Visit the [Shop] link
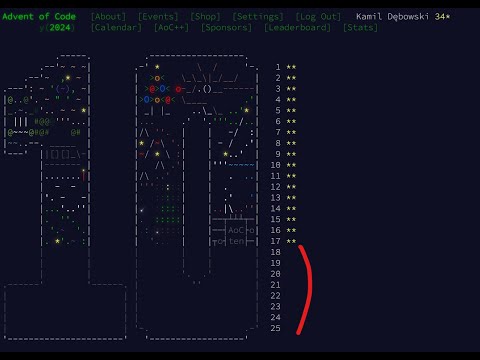This screenshot has height=360, width=480. point(205,16)
